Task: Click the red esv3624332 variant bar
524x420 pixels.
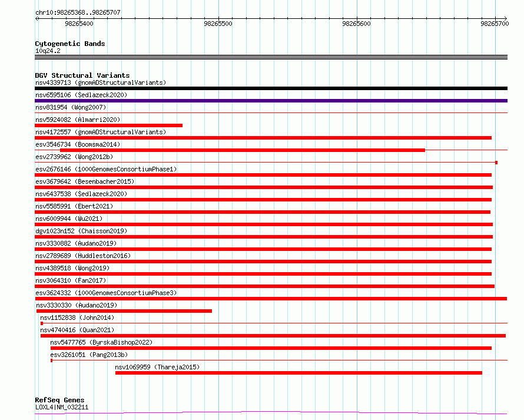Action: 271,299
